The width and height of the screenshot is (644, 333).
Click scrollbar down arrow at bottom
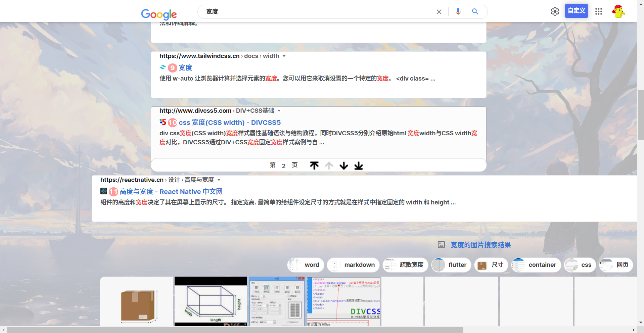[x=641, y=323]
